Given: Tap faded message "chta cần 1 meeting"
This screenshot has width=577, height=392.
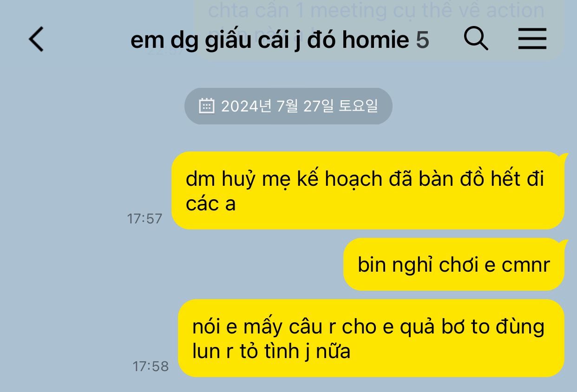Looking at the screenshot, I should [377, 12].
